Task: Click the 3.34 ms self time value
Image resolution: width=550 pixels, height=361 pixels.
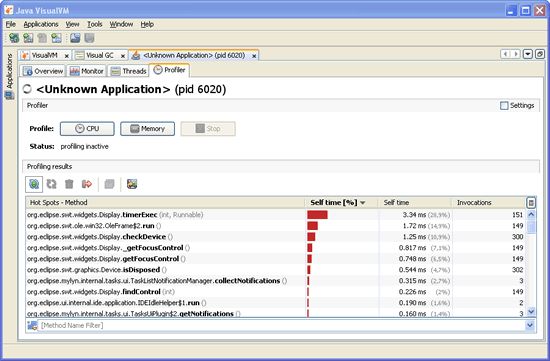Action: click(x=414, y=215)
